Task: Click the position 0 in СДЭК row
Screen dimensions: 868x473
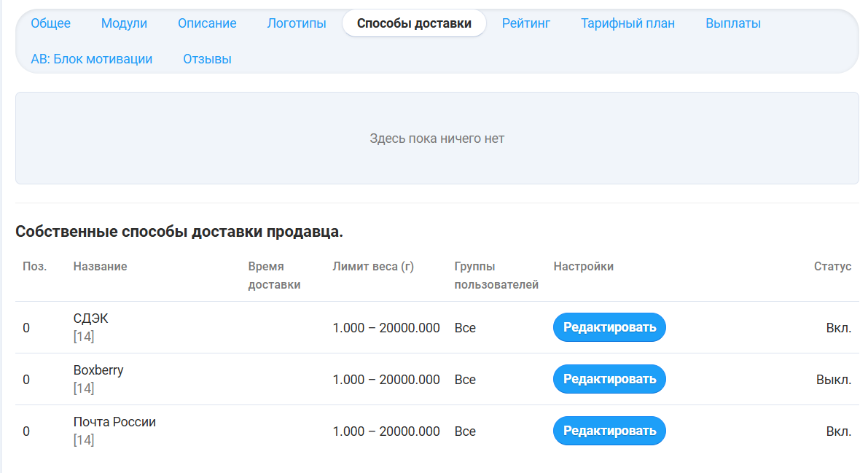Action: (26, 328)
